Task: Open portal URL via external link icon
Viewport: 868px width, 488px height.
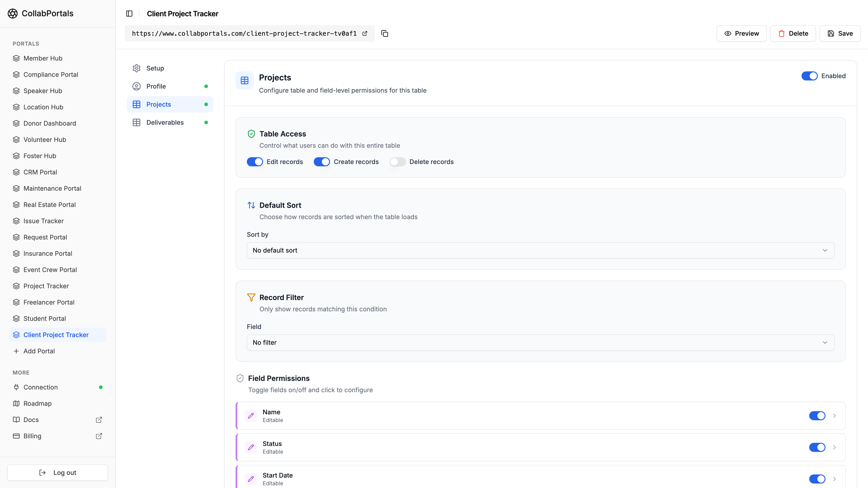Action: click(365, 33)
